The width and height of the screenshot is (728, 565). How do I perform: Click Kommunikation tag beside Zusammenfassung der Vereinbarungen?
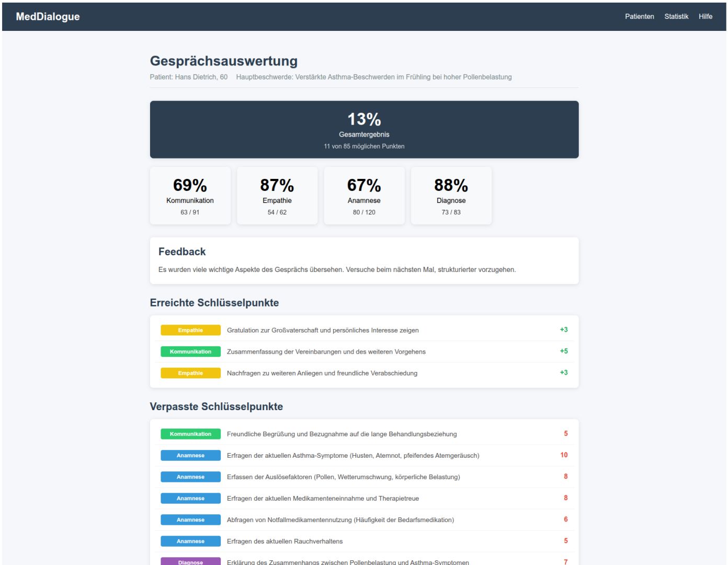pyautogui.click(x=190, y=352)
